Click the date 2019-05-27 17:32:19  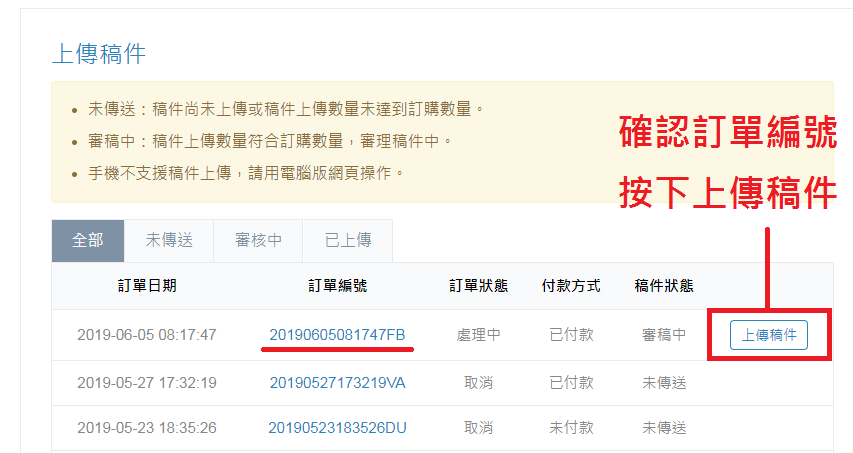[x=147, y=383]
